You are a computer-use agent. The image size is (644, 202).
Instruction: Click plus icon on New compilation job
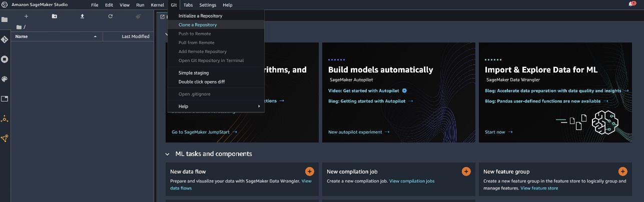click(x=466, y=171)
